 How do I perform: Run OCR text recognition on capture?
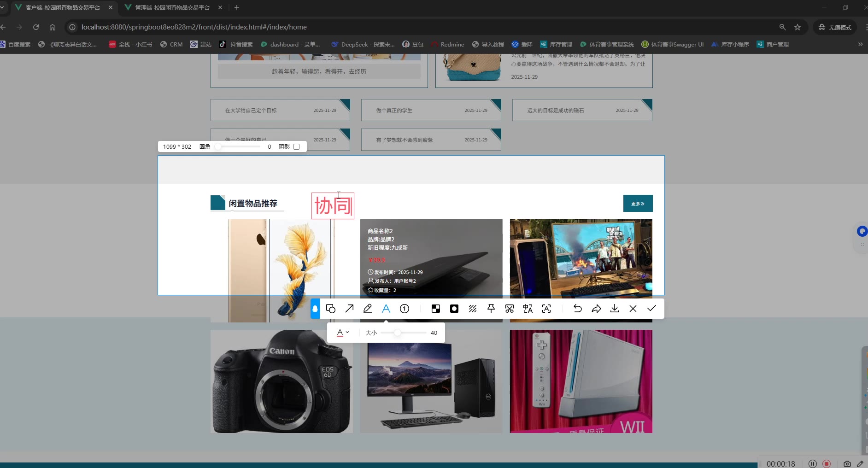point(546,309)
